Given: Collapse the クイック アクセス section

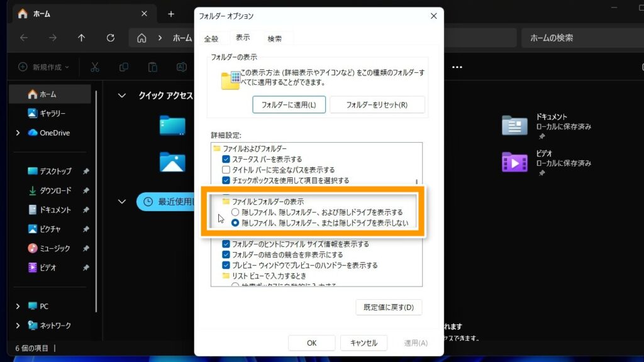Looking at the screenshot, I should coord(122,96).
